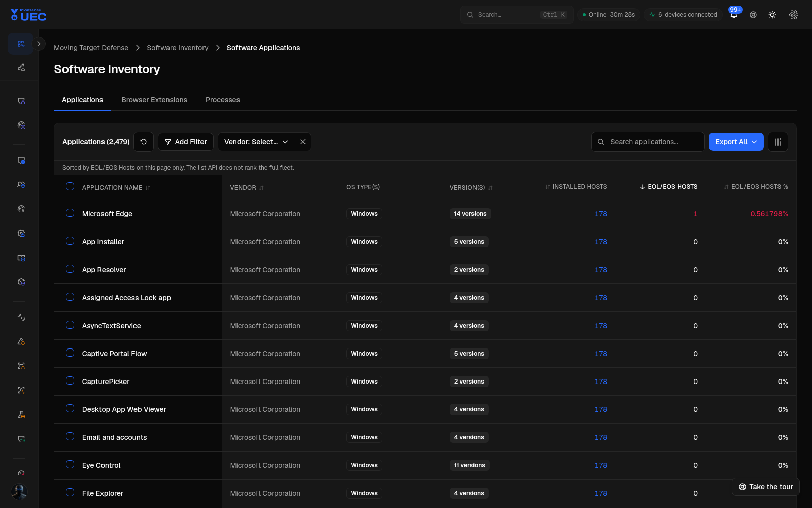Switch to the Browser Extensions tab
Screen dimensions: 812x508
(x=154, y=100)
